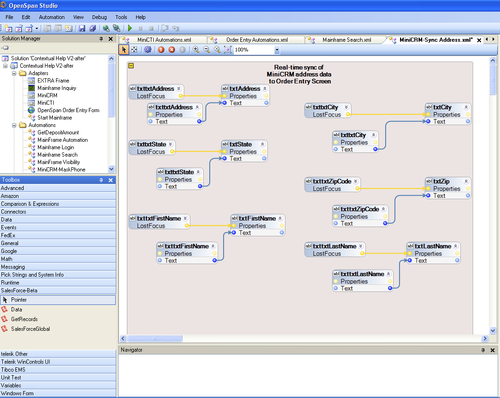Image resolution: width=500 pixels, height=398 pixels.
Task: Collapse the Automations folder in tree
Action: tap(14, 125)
